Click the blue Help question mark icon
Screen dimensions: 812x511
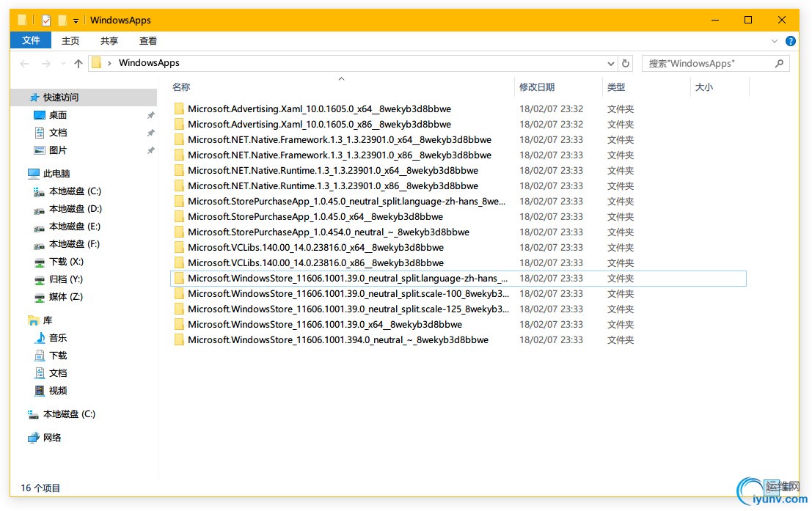click(x=791, y=41)
